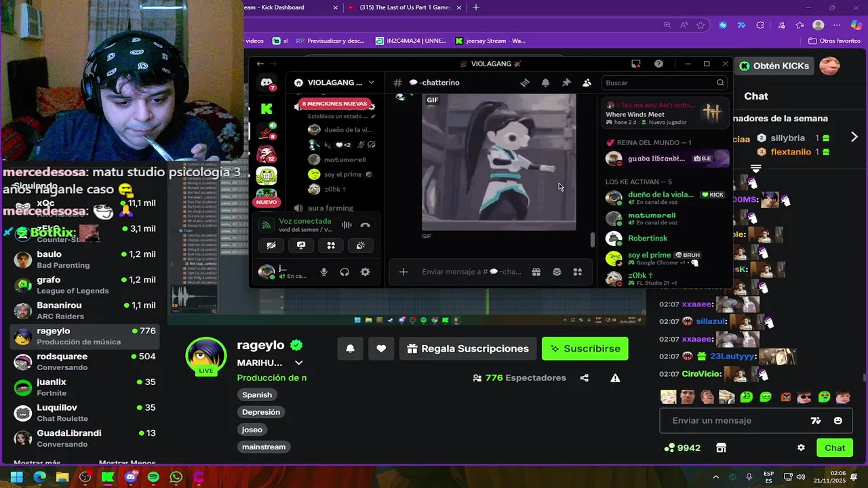The image size is (868, 488).
Task: Report the rageylo stream warning icon
Action: (x=615, y=378)
